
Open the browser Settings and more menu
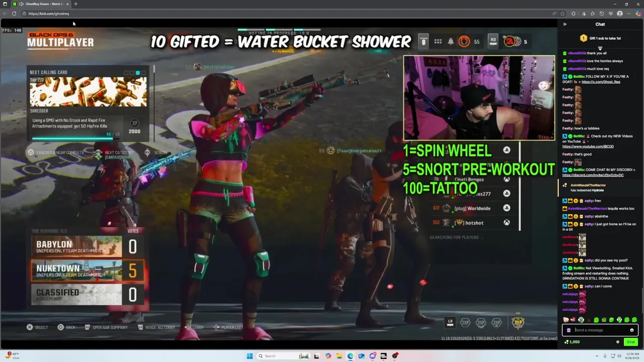pyautogui.click(x=629, y=14)
